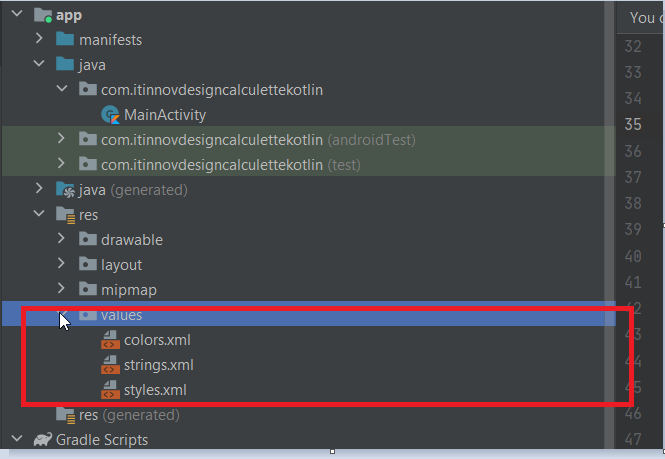
Task: Click the project tree vertical scrollbar
Action: pos(610,225)
